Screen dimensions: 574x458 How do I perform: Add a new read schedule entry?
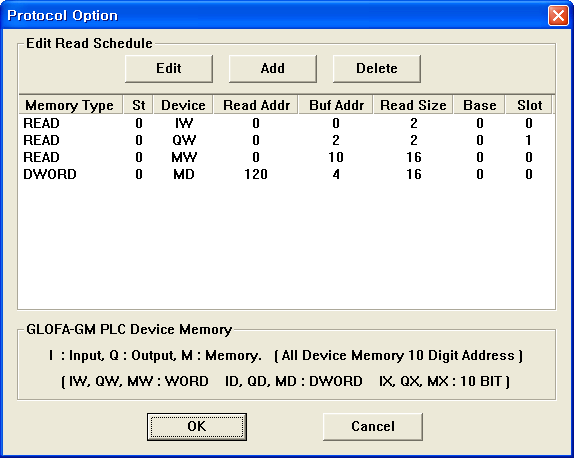273,68
